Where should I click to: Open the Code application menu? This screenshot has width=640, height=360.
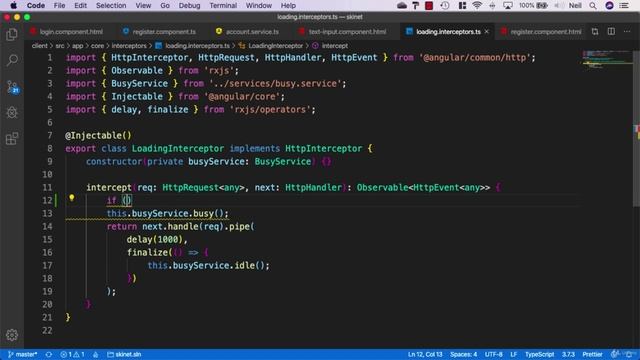coord(36,5)
